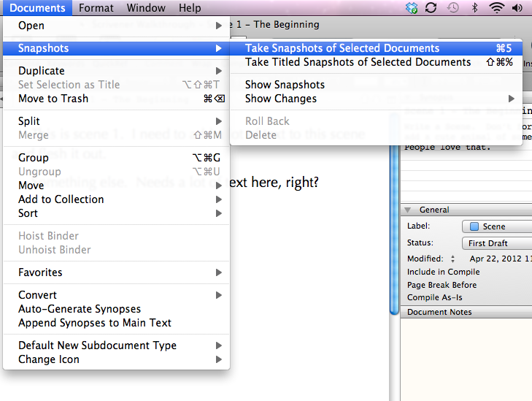Open the Help menu

coord(190,8)
